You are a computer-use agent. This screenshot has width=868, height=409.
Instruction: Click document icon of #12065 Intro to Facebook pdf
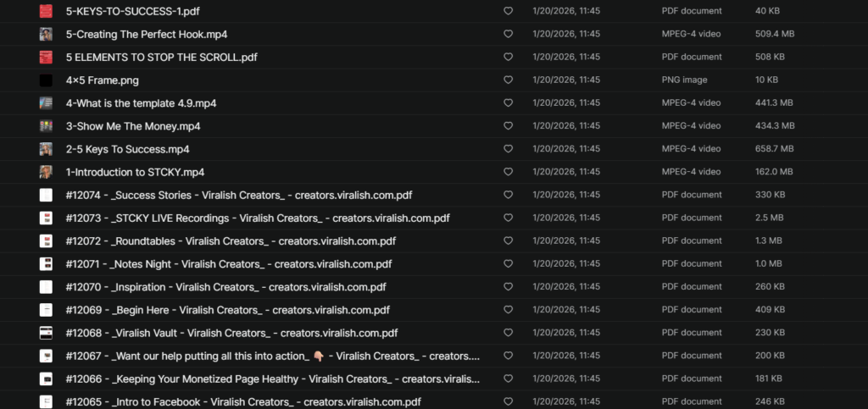pos(46,402)
